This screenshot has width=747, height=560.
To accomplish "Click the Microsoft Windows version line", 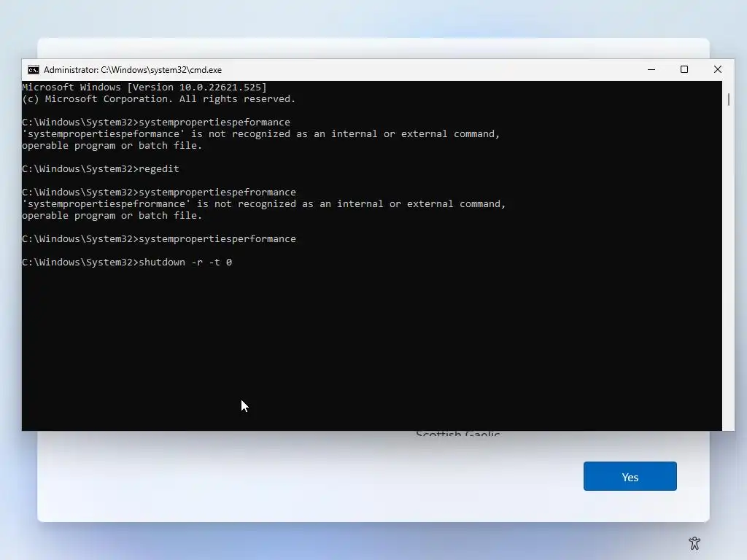I will (144, 87).
